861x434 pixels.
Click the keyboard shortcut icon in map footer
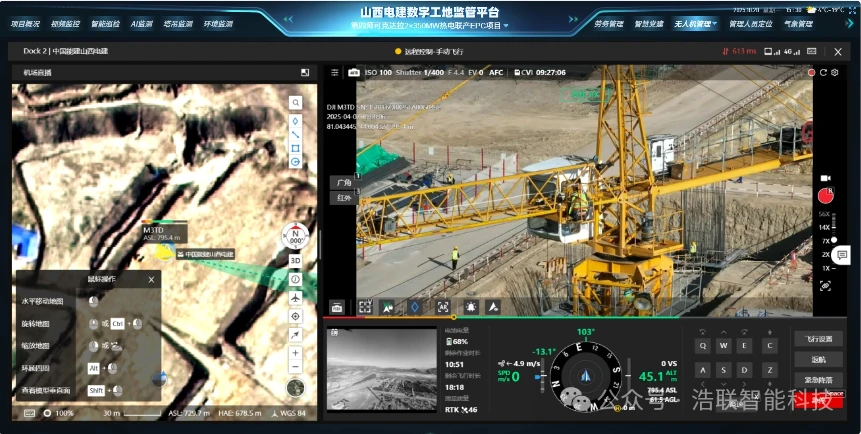point(29,413)
